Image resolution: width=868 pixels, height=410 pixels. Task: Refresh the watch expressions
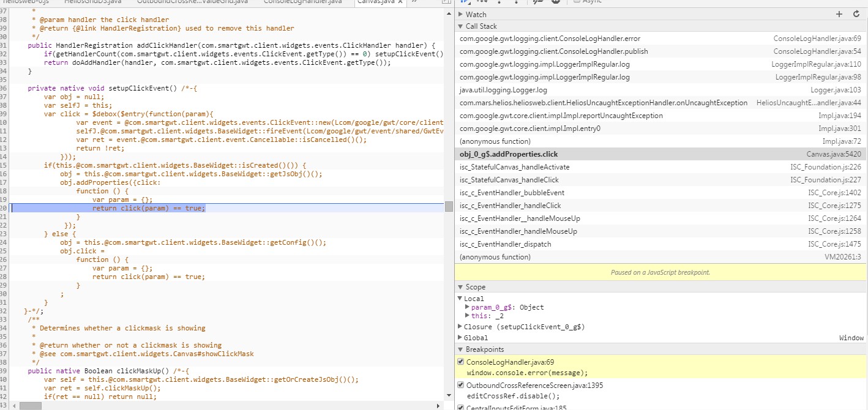click(x=856, y=14)
